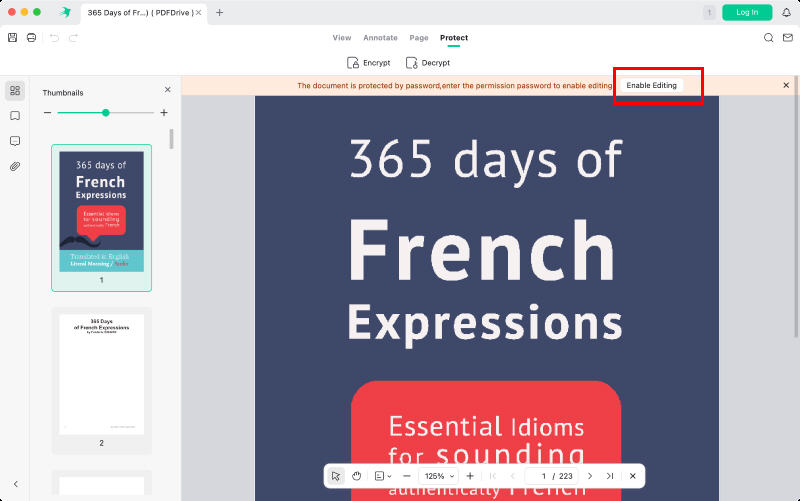Click the upload arrow icon beside Log In
This screenshot has height=501, width=800.
coord(709,12)
